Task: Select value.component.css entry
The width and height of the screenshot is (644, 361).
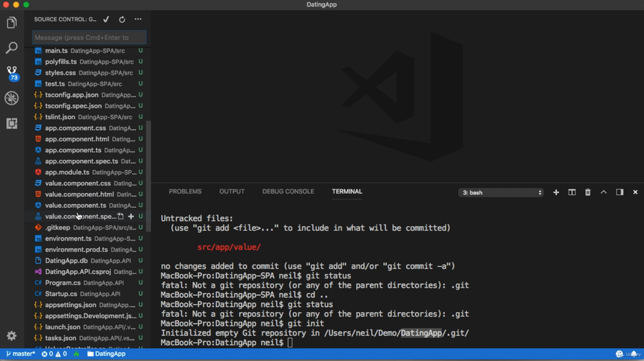Action: coord(88,183)
